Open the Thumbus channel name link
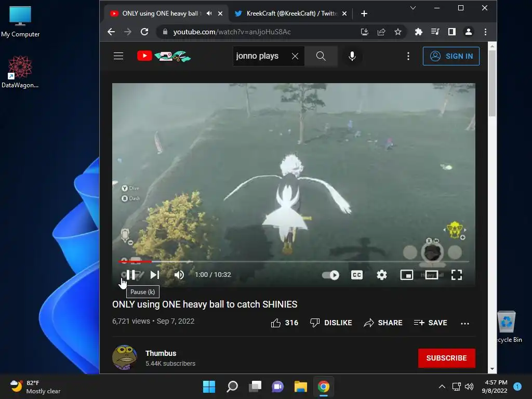 [x=161, y=353]
